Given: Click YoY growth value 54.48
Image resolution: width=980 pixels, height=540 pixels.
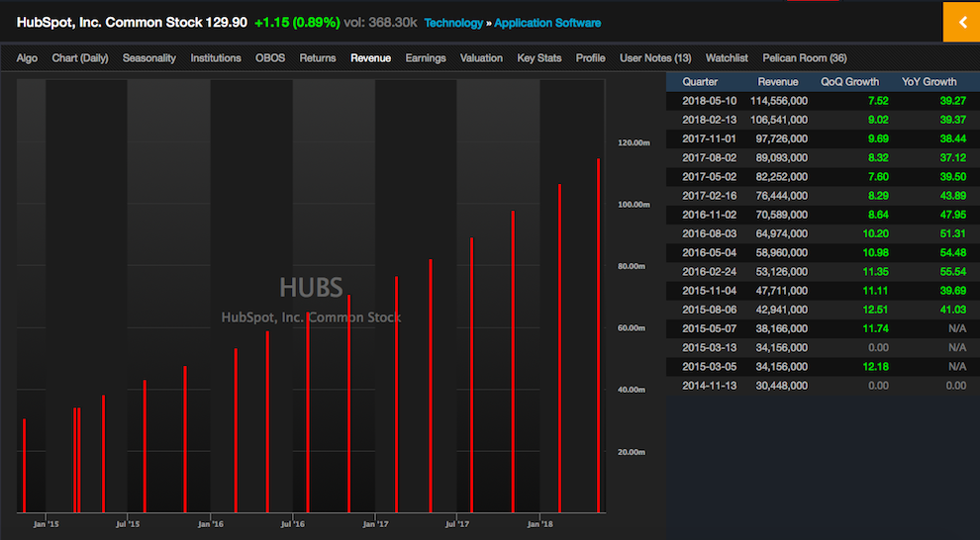Looking at the screenshot, I should click(x=953, y=253).
